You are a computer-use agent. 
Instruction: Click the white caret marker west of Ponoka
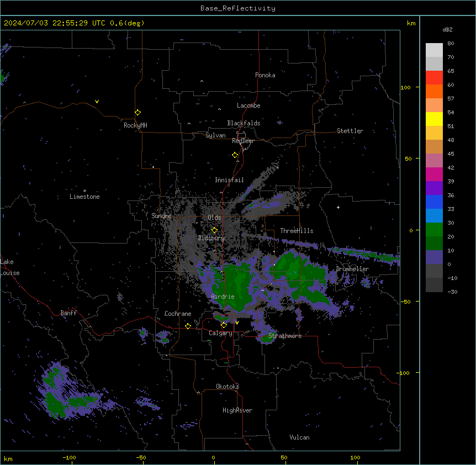click(202, 81)
